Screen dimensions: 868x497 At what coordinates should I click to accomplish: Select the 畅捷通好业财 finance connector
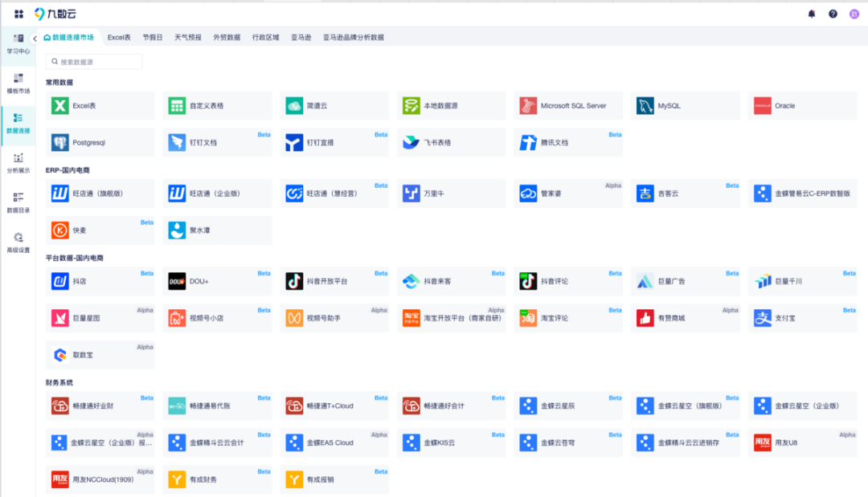click(100, 405)
